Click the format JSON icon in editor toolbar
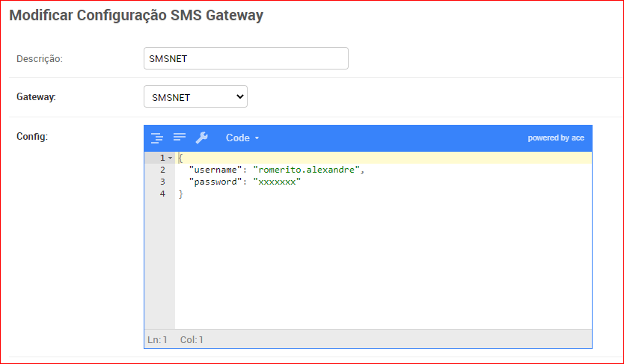 tap(157, 138)
